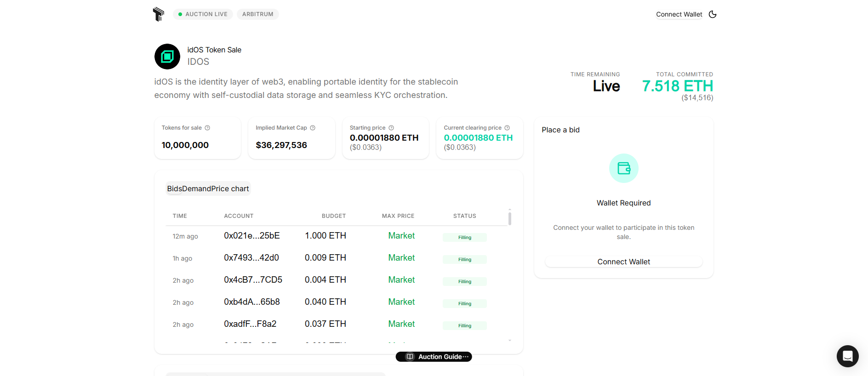Click the book icon in Auction Guide
868x376 pixels.
(410, 357)
